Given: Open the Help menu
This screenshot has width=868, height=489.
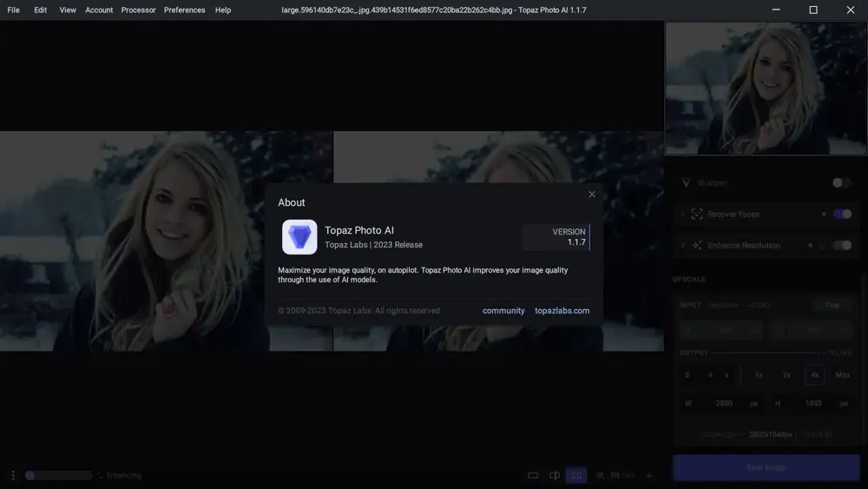Looking at the screenshot, I should (x=223, y=10).
